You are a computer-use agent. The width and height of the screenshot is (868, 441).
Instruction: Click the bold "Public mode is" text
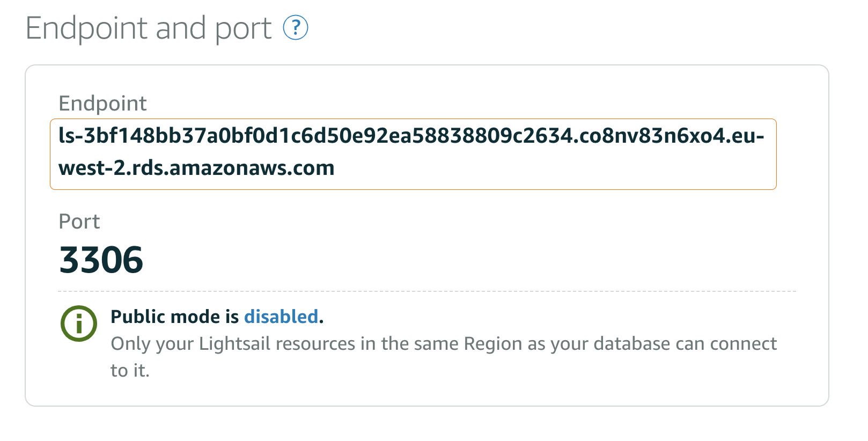tap(174, 317)
